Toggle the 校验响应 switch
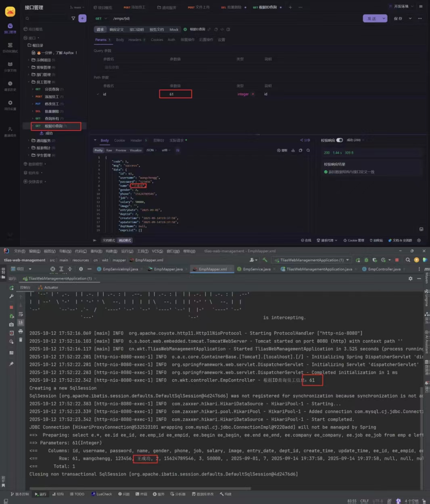Viewport: 430px width, 504px height. point(340,140)
